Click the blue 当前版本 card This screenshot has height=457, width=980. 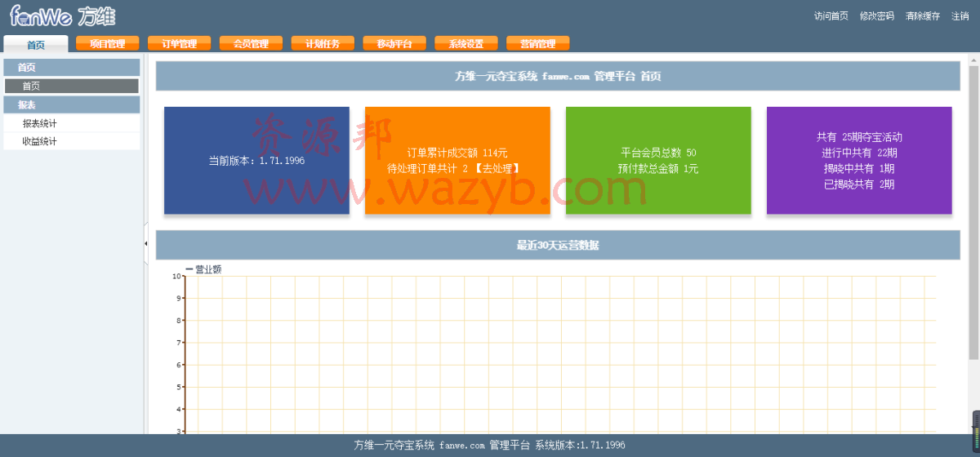coord(256,161)
